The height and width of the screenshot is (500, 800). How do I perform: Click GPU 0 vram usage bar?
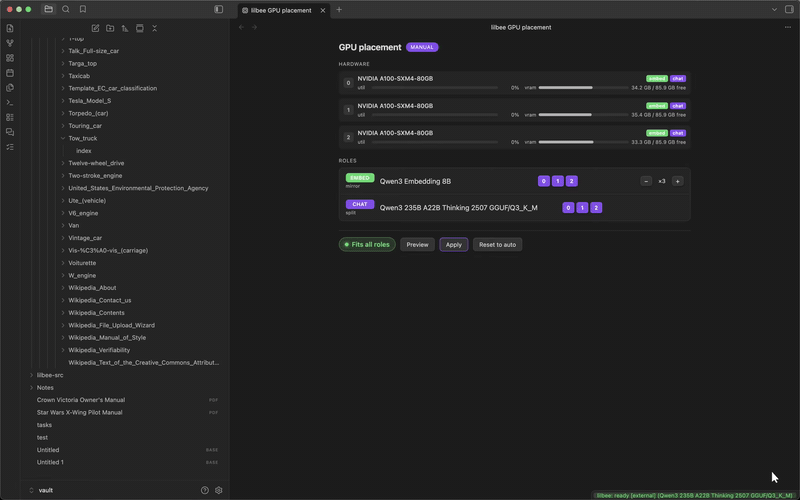(x=583, y=88)
